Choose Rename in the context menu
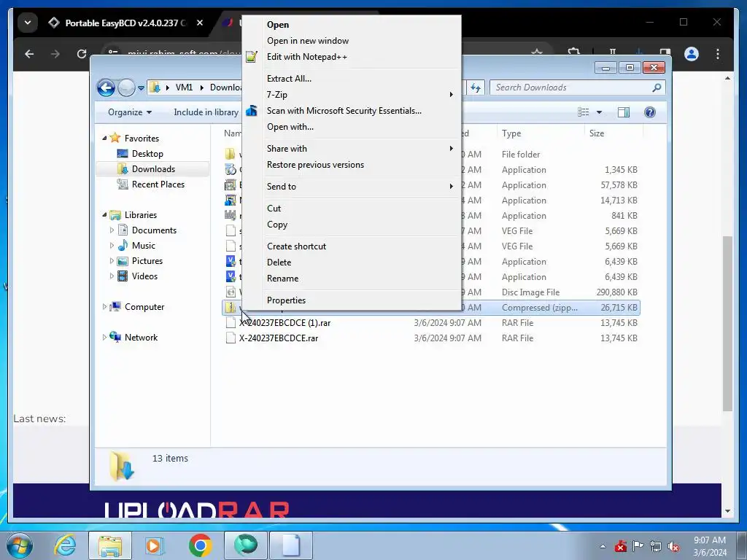 click(282, 279)
